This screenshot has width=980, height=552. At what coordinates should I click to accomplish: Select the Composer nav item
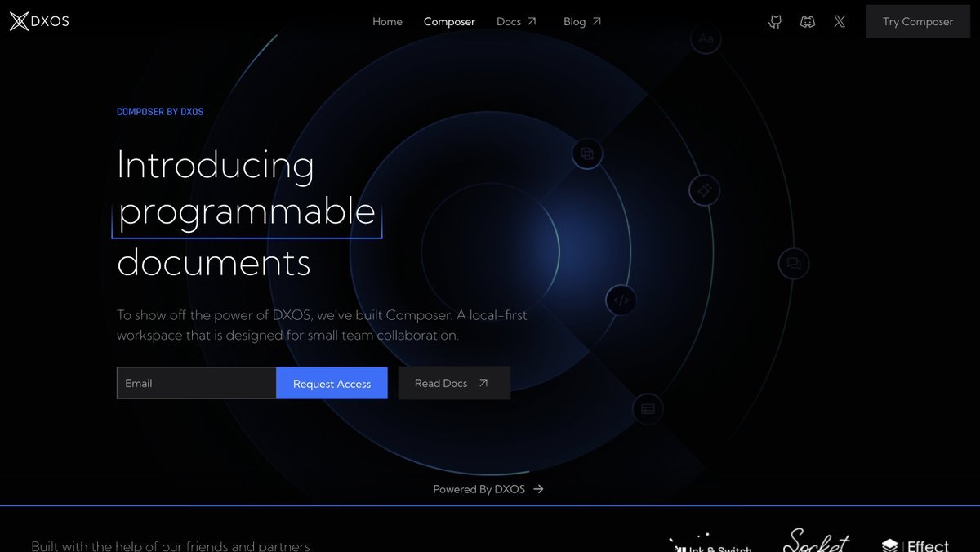[449, 22]
